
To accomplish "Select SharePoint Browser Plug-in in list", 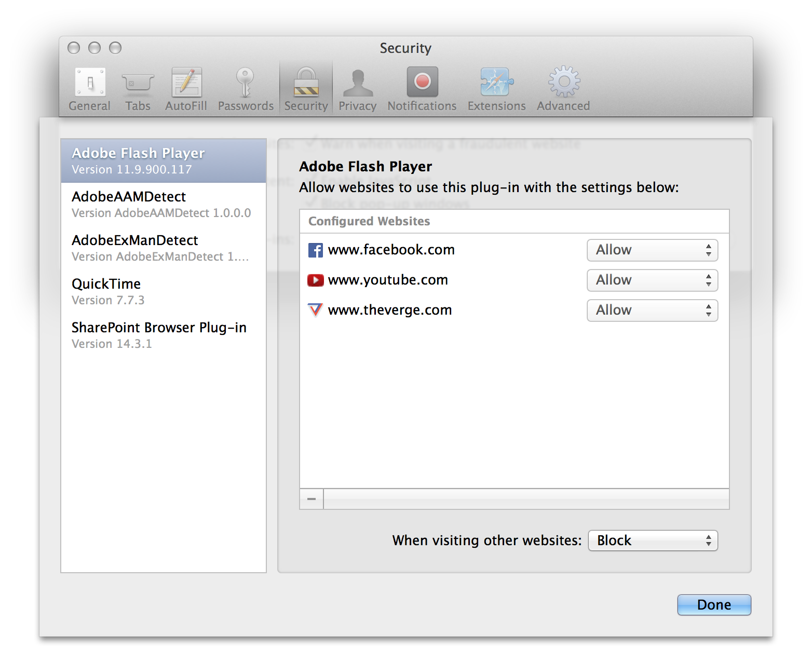I will pyautogui.click(x=164, y=335).
